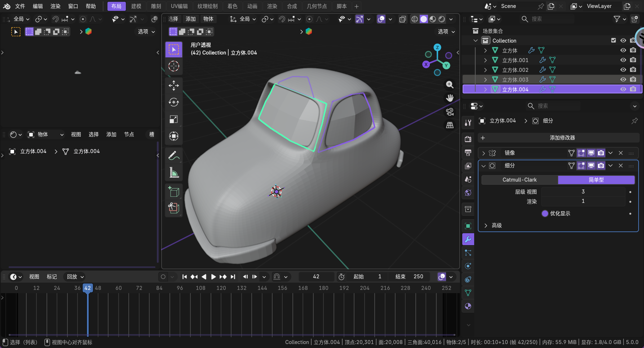The image size is (644, 348).
Task: Open the Modifiers wrench properties tab
Action: click(468, 239)
